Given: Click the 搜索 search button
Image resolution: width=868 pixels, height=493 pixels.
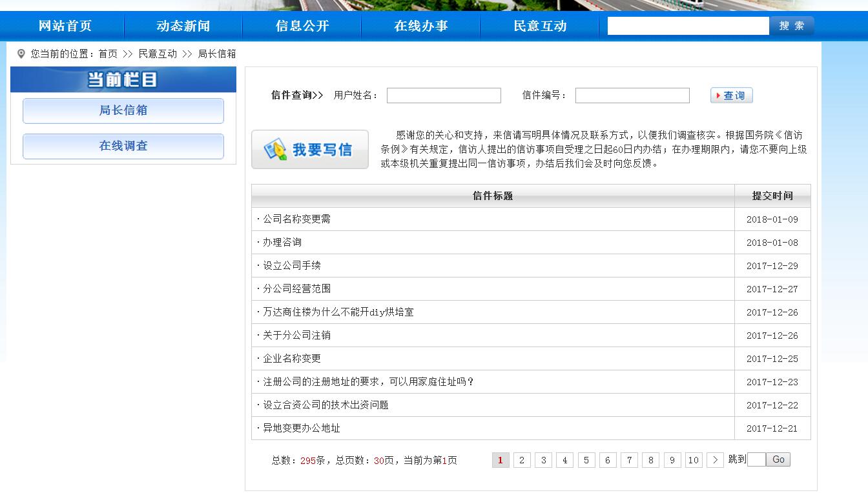Looking at the screenshot, I should (791, 26).
